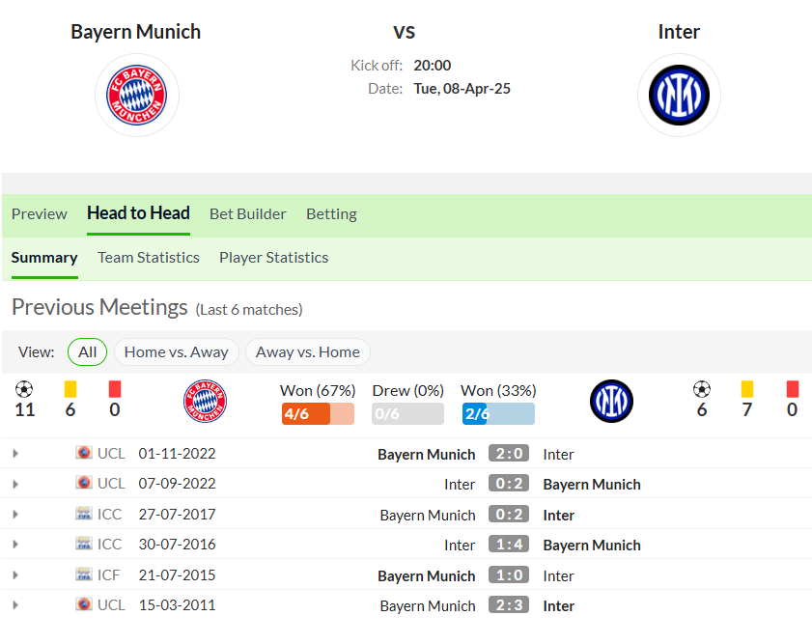Screen dimensions: 812x644
Task: Click UCL competition icon for 15-03-2011 match
Action: click(x=83, y=604)
